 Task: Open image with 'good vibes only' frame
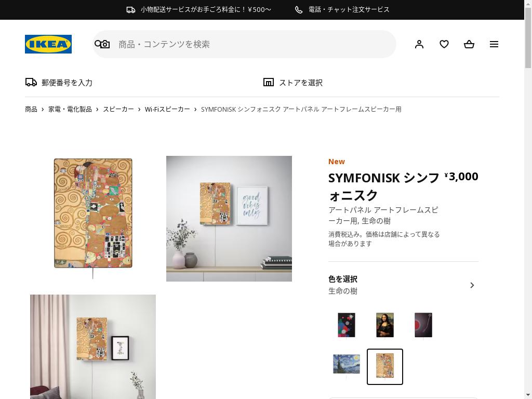(229, 219)
